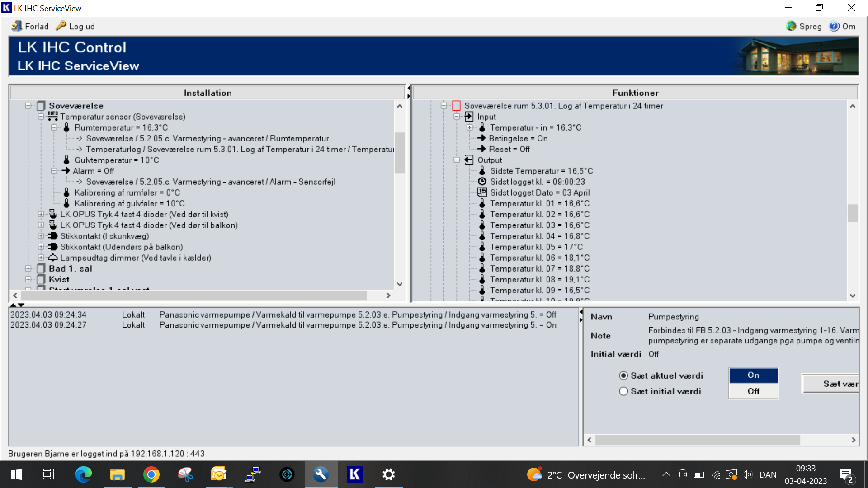Click the Rumtemperatur thermometer icon
Screen dimensions: 868x488
coord(66,127)
